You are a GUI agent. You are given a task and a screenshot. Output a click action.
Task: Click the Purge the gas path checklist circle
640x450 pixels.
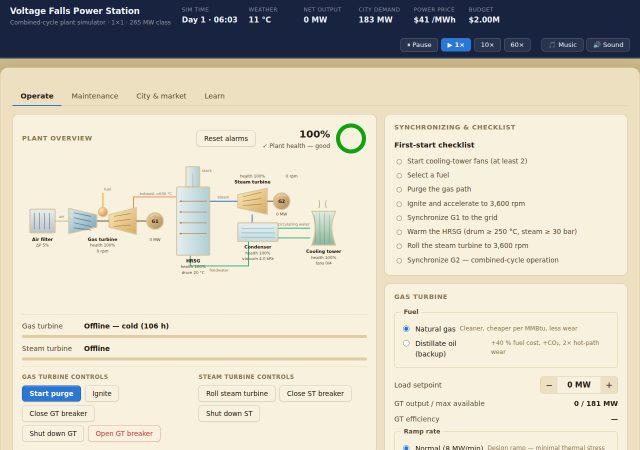coord(399,190)
